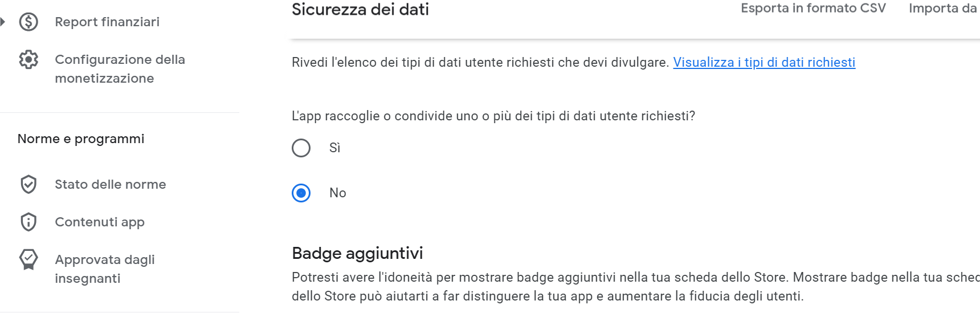This screenshot has height=329, width=980.
Task: Click the 'Norme e programmi' section header
Action: pyautogui.click(x=81, y=139)
